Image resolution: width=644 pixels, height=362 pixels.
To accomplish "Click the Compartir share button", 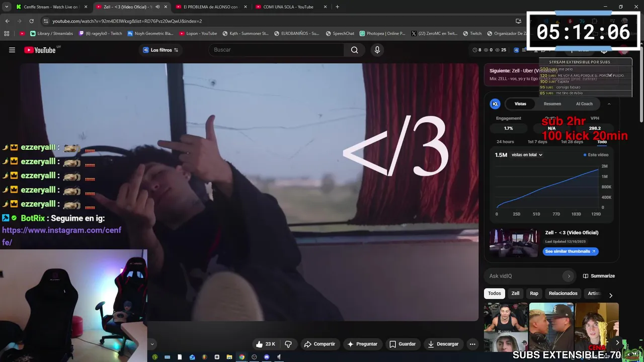I will pos(319,344).
